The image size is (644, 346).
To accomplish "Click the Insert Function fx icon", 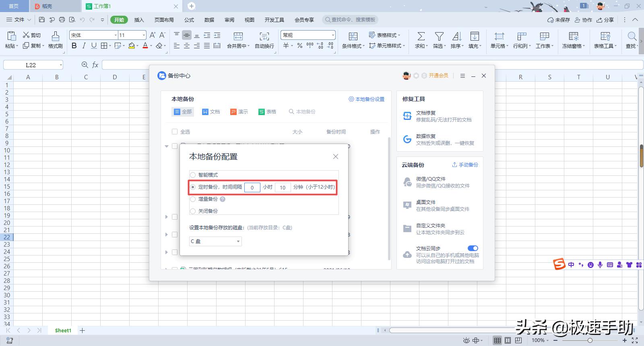I will pos(95,65).
